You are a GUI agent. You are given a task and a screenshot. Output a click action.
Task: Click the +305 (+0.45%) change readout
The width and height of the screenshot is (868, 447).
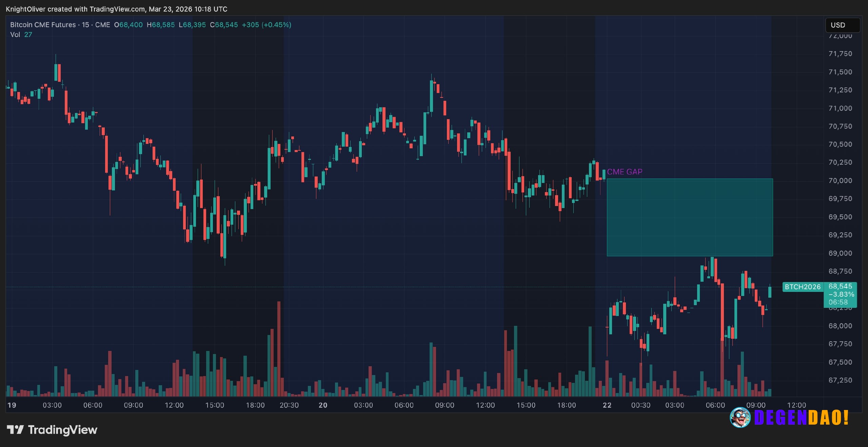[267, 25]
